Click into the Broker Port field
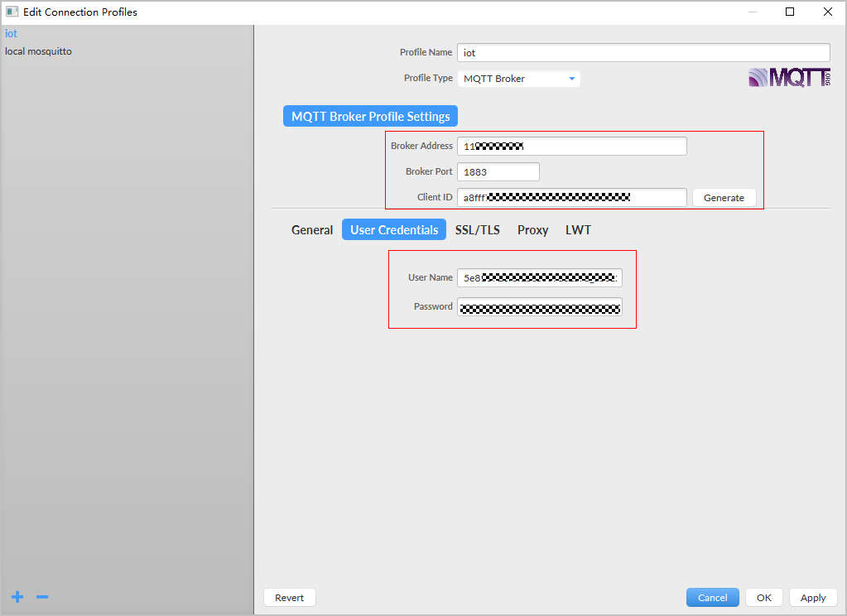This screenshot has width=847, height=616. (498, 172)
